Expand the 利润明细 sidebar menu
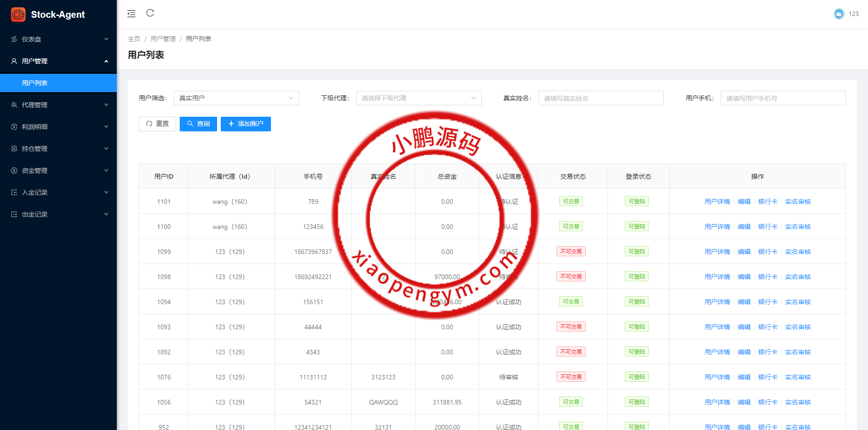The image size is (868, 430). [x=58, y=127]
